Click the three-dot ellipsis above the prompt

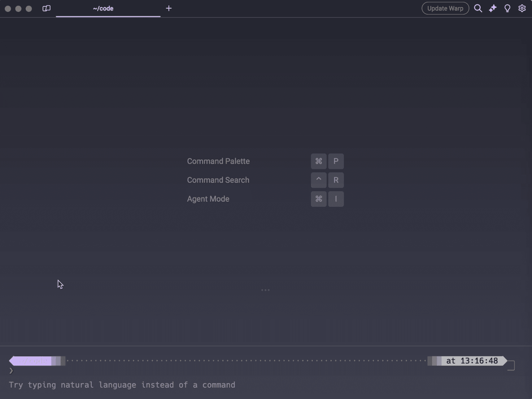[x=265, y=290]
